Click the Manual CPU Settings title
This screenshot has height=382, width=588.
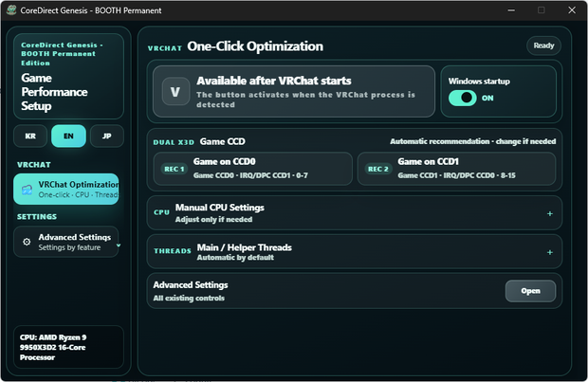pyautogui.click(x=220, y=208)
